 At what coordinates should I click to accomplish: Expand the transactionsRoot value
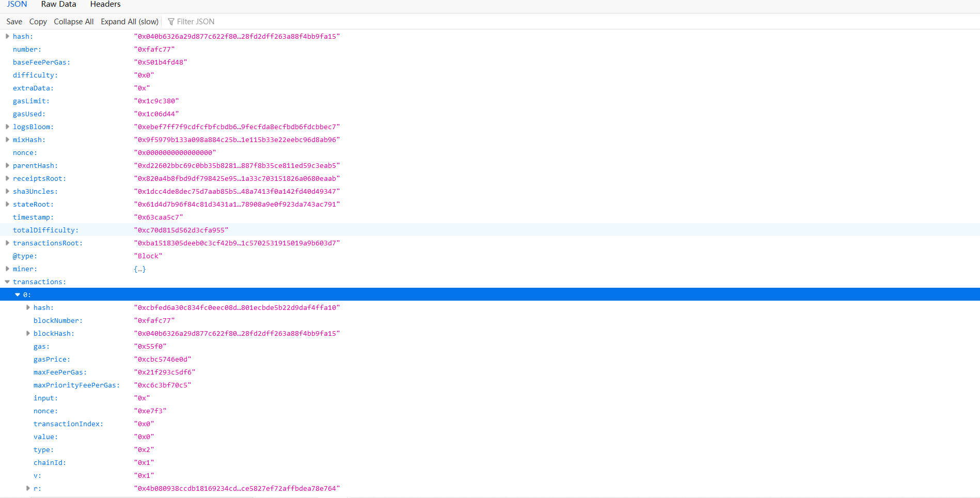[x=7, y=243]
